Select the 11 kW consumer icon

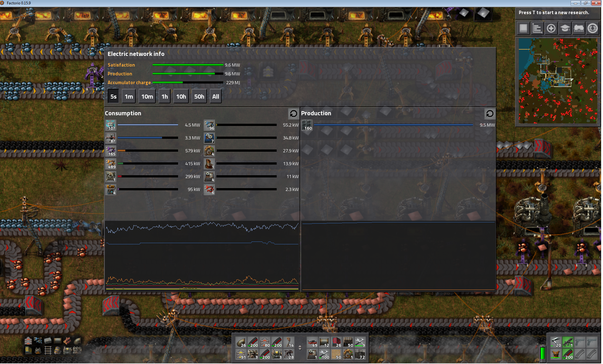pos(209,177)
